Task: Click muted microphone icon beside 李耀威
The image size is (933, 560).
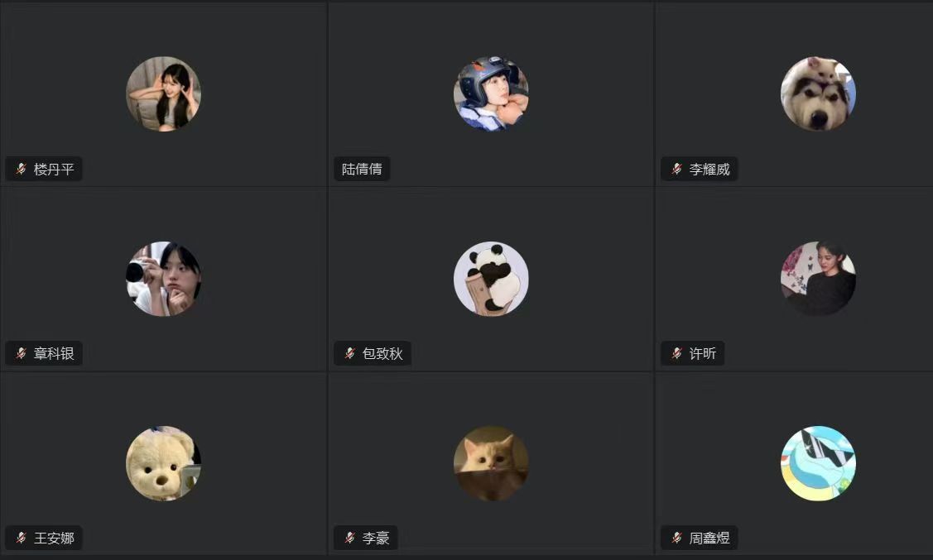Action: click(x=676, y=169)
